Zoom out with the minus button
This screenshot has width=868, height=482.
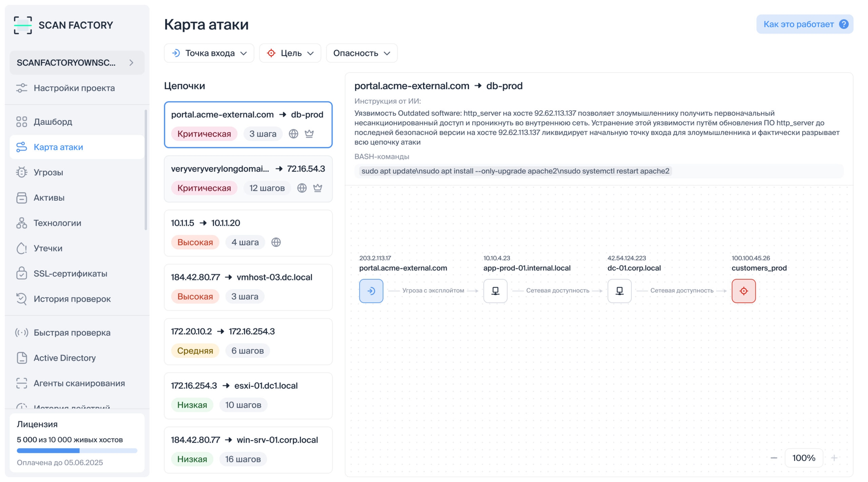tap(773, 458)
